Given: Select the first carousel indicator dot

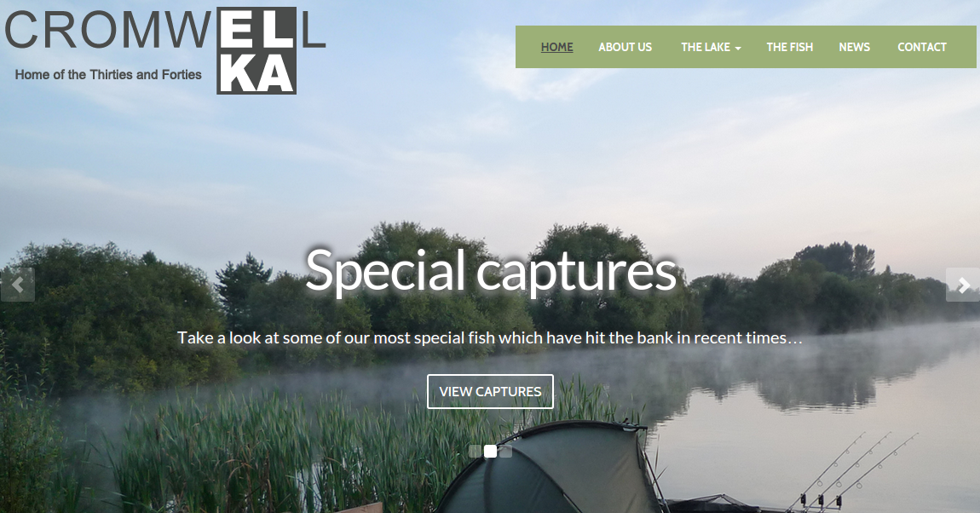Looking at the screenshot, I should pyautogui.click(x=475, y=451).
